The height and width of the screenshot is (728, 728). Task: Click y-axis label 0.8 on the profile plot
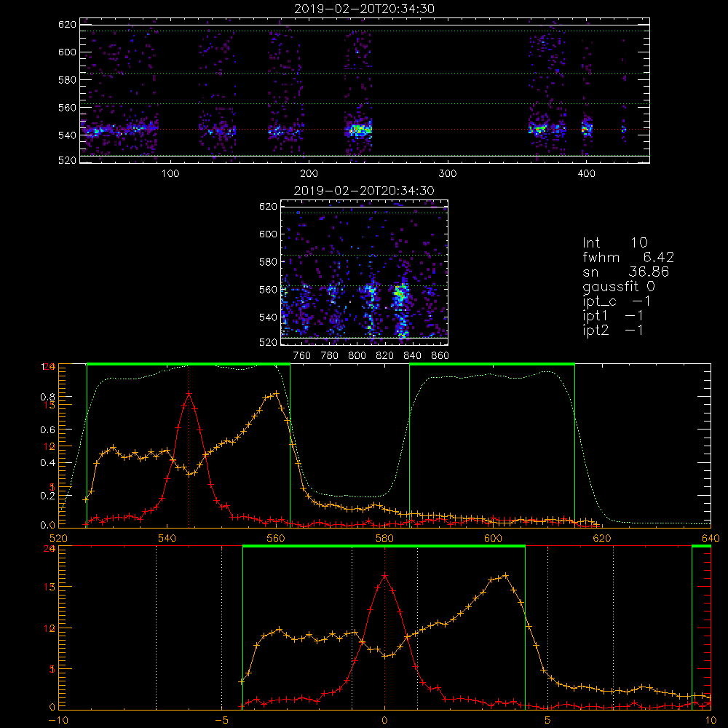point(47,397)
